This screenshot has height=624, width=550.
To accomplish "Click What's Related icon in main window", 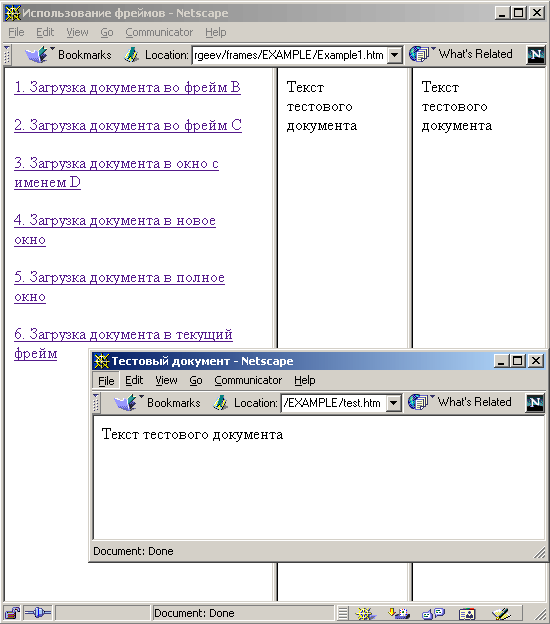I will pyautogui.click(x=421, y=54).
